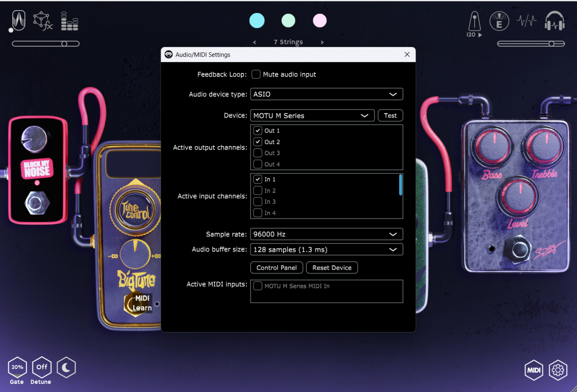
Task: Expand the Audio device type dropdown
Action: [326, 94]
